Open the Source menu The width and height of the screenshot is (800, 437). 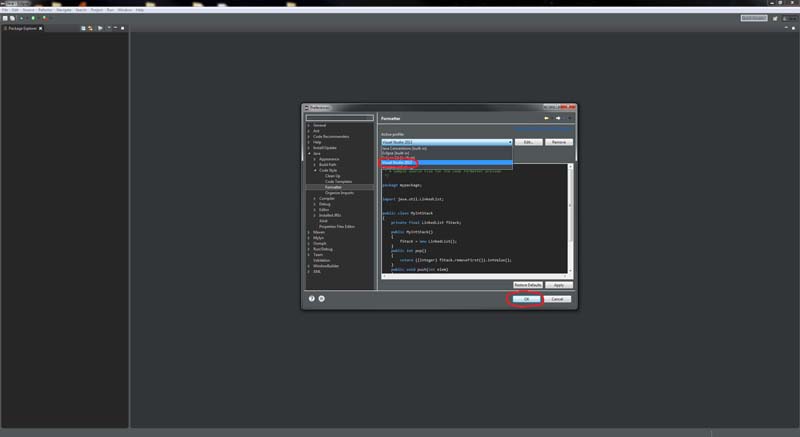coord(29,10)
